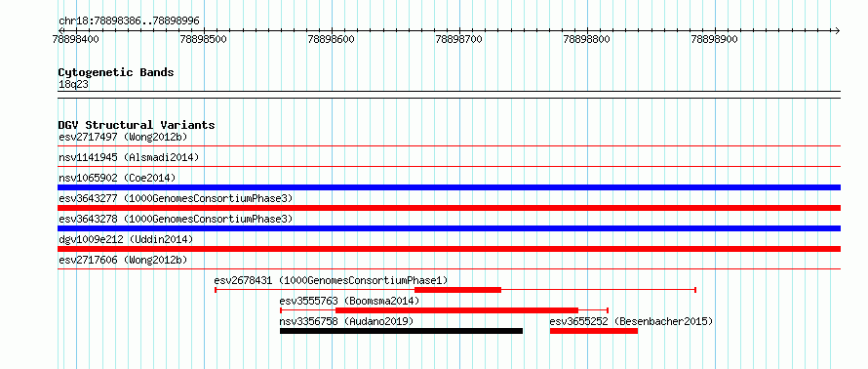
Task: Click ruler position 78898400
Action: coord(76,39)
